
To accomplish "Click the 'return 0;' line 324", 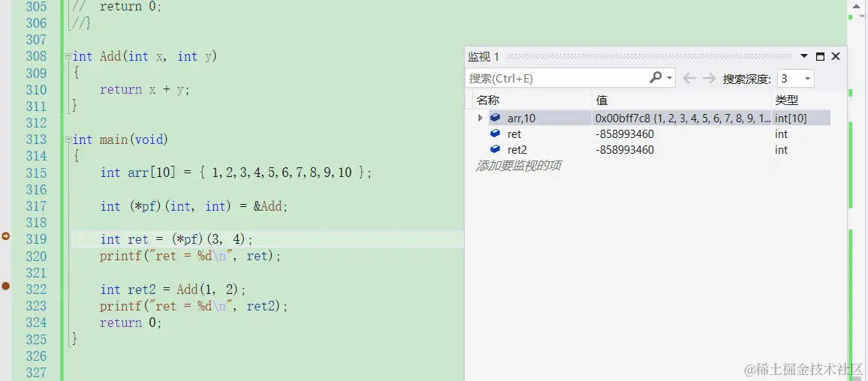I will 131,322.
